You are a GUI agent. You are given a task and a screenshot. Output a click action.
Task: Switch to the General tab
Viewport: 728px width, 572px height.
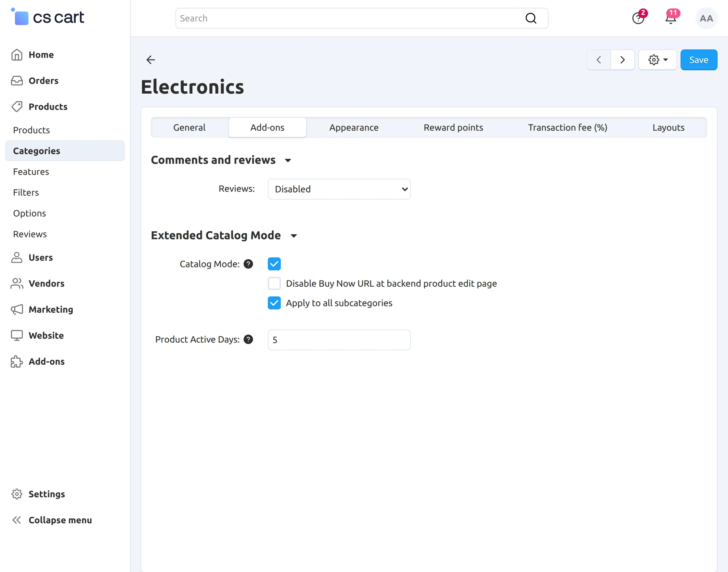[189, 127]
